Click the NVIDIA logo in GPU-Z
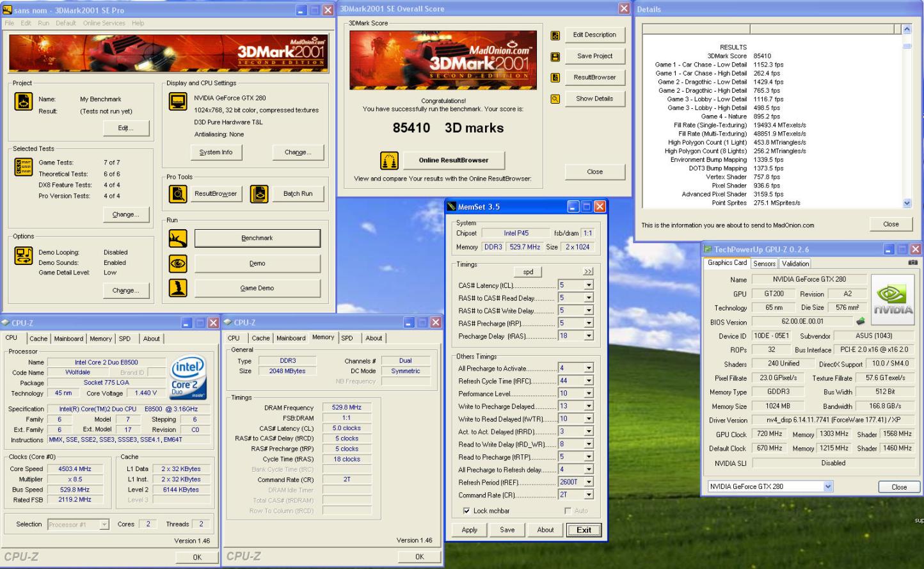The width and height of the screenshot is (924, 569). click(x=893, y=300)
